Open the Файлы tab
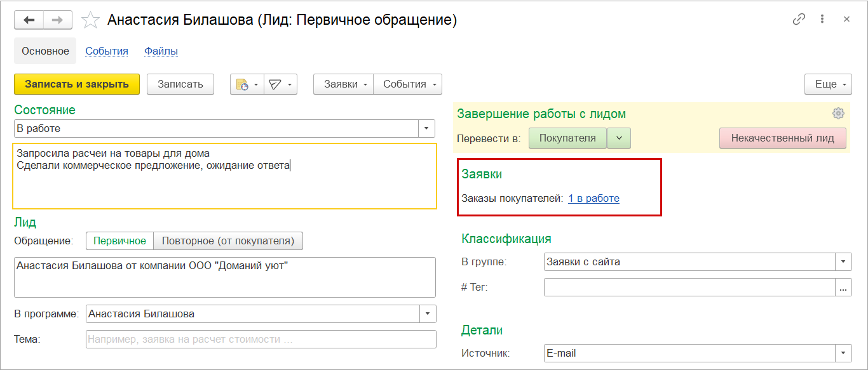The image size is (868, 370). pyautogui.click(x=161, y=51)
